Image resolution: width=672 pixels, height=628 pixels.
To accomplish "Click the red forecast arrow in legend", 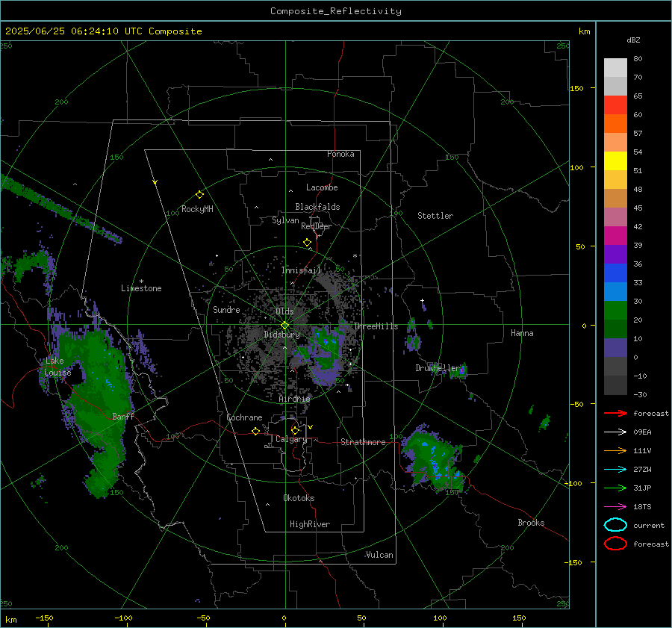I will coord(615,413).
